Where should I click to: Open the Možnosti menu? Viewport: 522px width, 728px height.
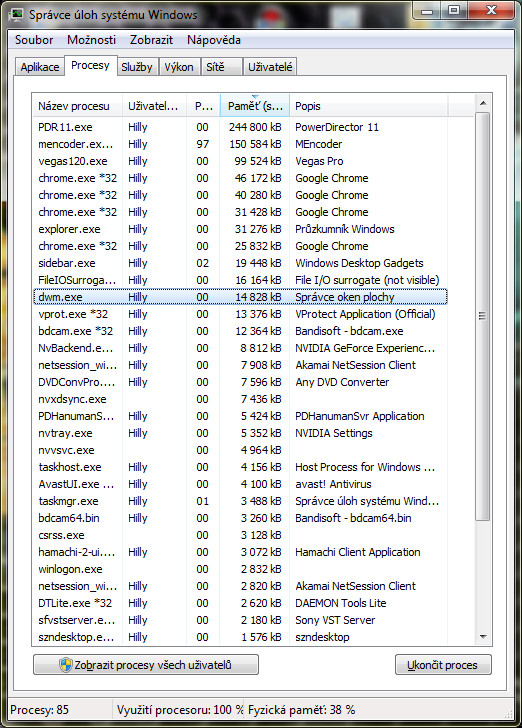click(x=91, y=40)
